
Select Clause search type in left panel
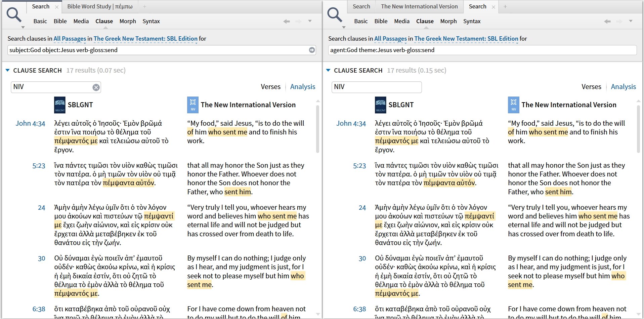click(104, 21)
